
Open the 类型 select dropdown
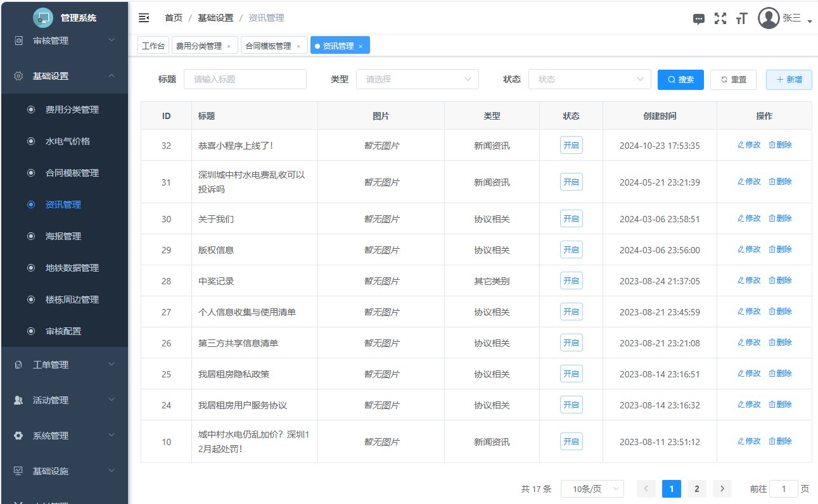tap(417, 79)
